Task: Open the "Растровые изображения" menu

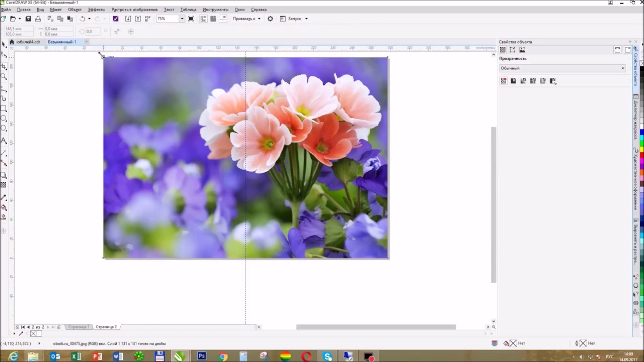Action: (134, 10)
